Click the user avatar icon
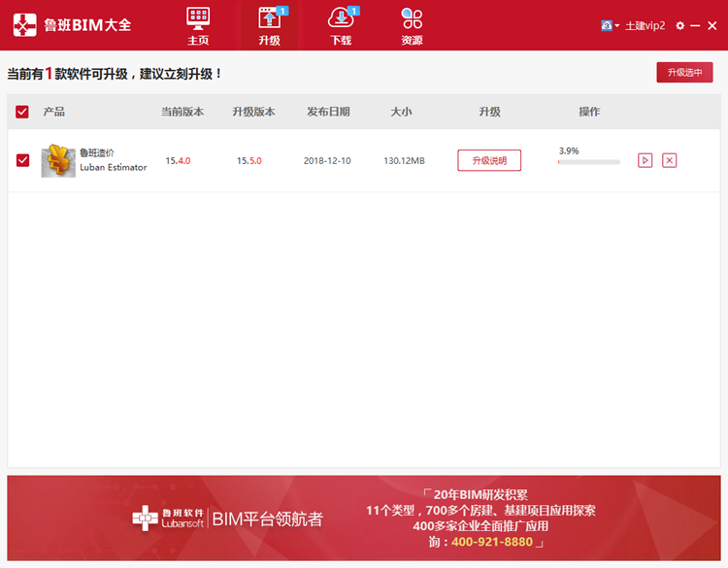Image resolution: width=728 pixels, height=568 pixels. pos(607,25)
